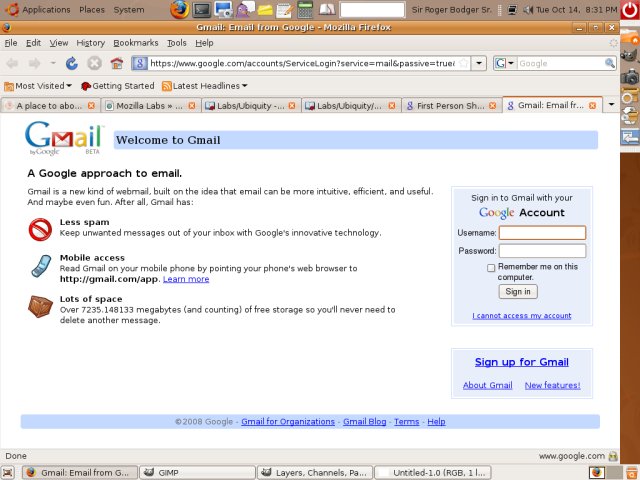Image resolution: width=640 pixels, height=480 pixels.
Task: Reload the current page
Action: [72, 63]
